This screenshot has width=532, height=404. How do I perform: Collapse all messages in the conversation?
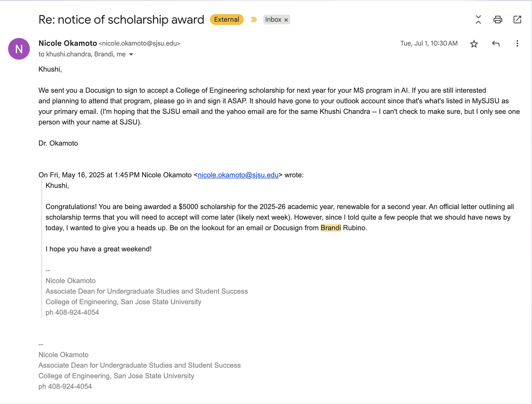(x=478, y=20)
